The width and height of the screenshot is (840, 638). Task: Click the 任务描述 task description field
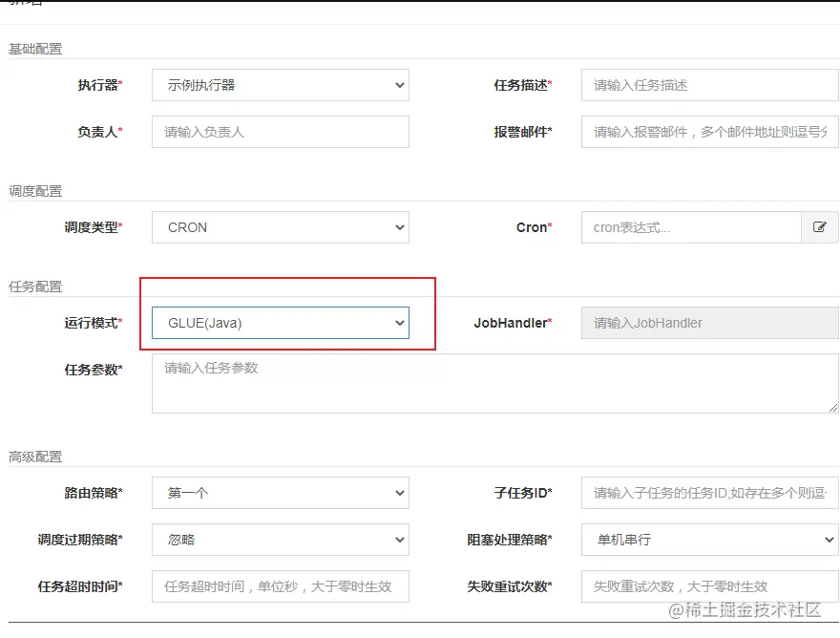click(709, 85)
